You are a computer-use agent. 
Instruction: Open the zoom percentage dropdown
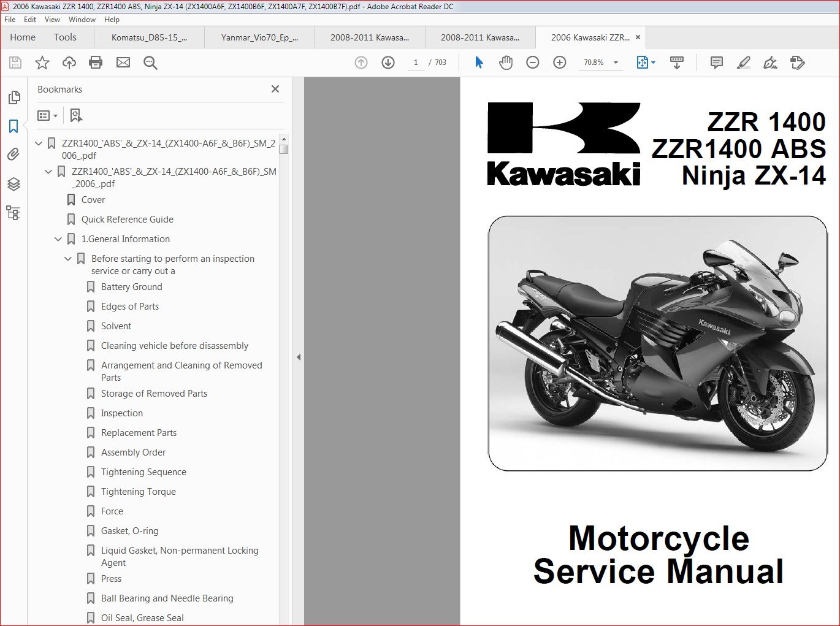pyautogui.click(x=616, y=63)
